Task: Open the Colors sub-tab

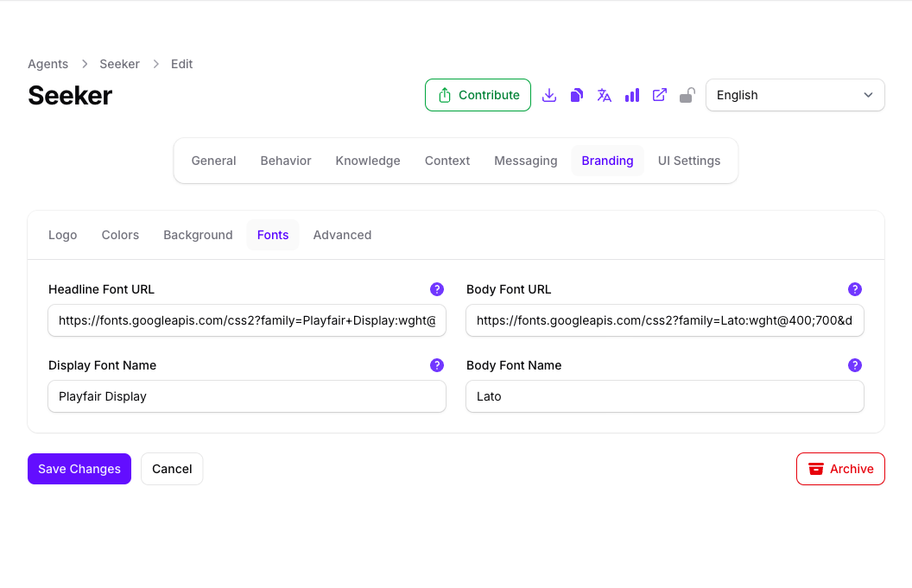Action: point(120,235)
